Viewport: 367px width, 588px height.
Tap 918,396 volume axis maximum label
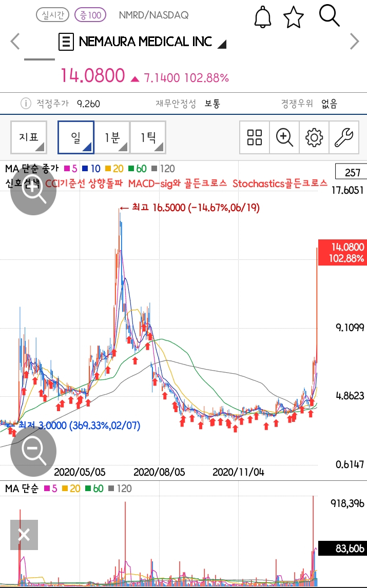[x=347, y=503]
